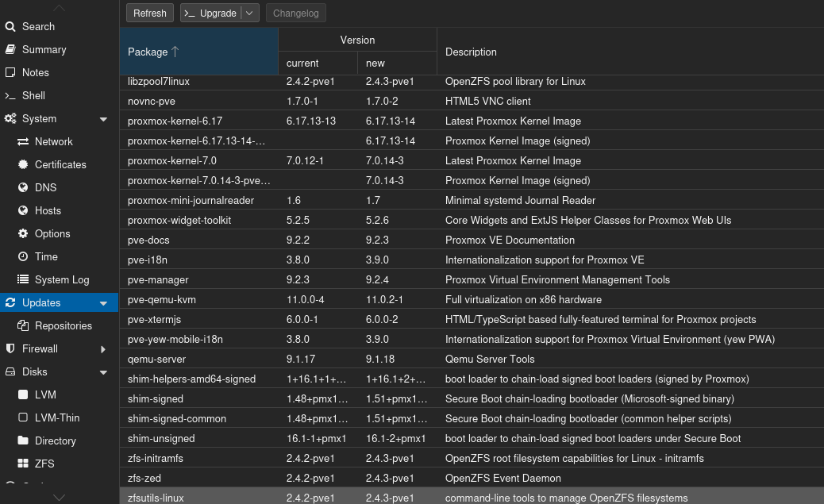Click the ZFS grid icon
Image resolution: width=824 pixels, height=504 pixels.
point(22,464)
